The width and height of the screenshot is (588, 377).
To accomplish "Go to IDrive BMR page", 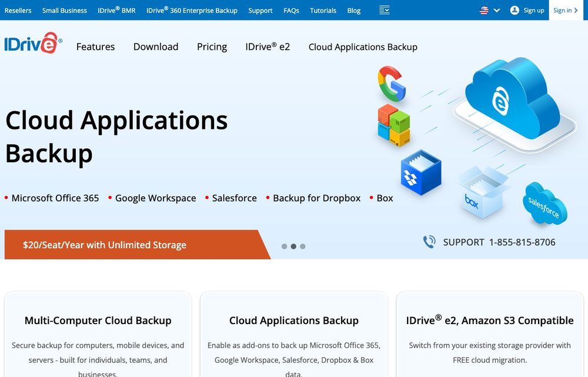I will pos(116,11).
